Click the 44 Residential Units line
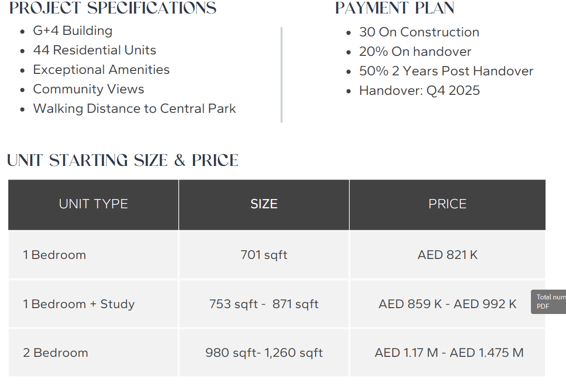 95,50
